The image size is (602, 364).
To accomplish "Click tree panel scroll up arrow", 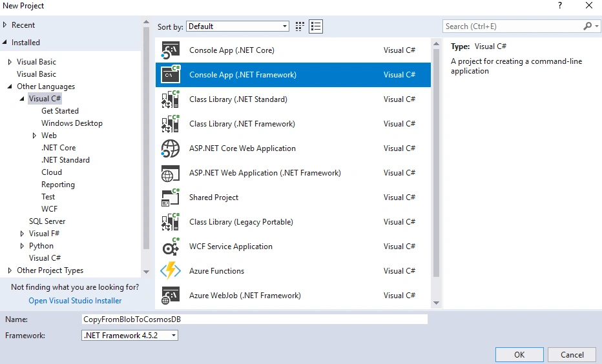I will (x=146, y=22).
